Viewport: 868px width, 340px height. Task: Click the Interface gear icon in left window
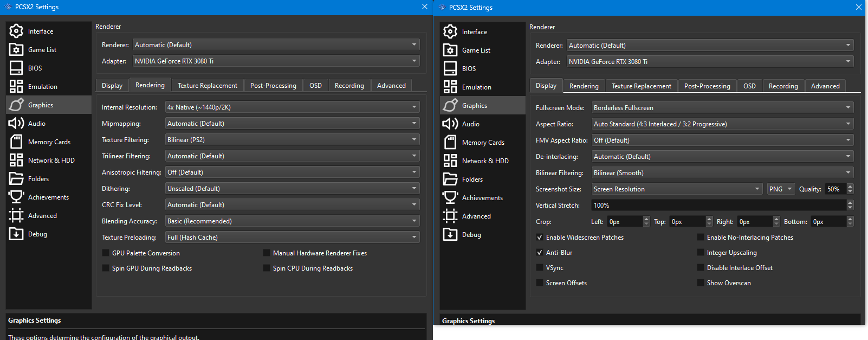coord(16,31)
